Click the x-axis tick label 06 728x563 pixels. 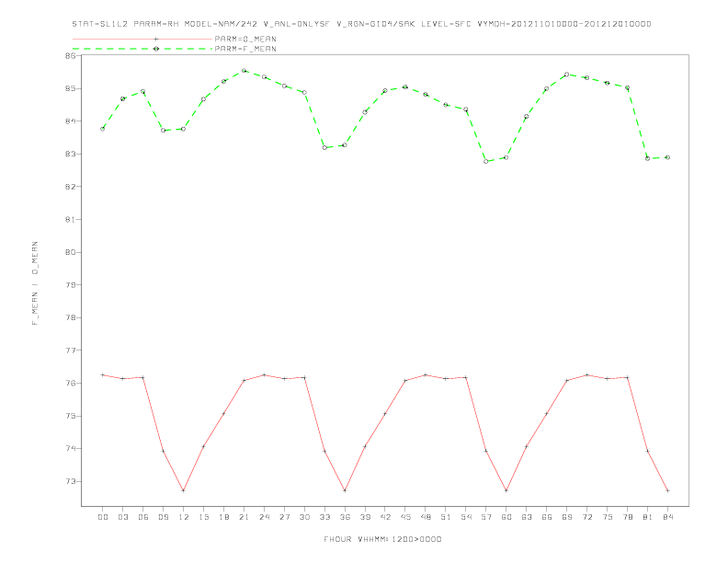(x=143, y=517)
